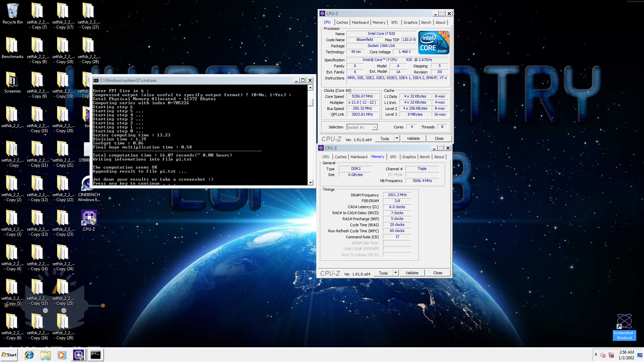Select setfsb_2_2 - Copy (18) folder

click(63, 50)
